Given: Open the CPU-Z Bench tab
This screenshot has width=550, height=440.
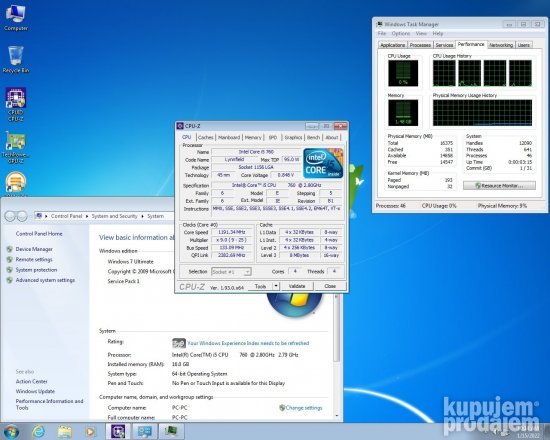Looking at the screenshot, I should (x=313, y=137).
